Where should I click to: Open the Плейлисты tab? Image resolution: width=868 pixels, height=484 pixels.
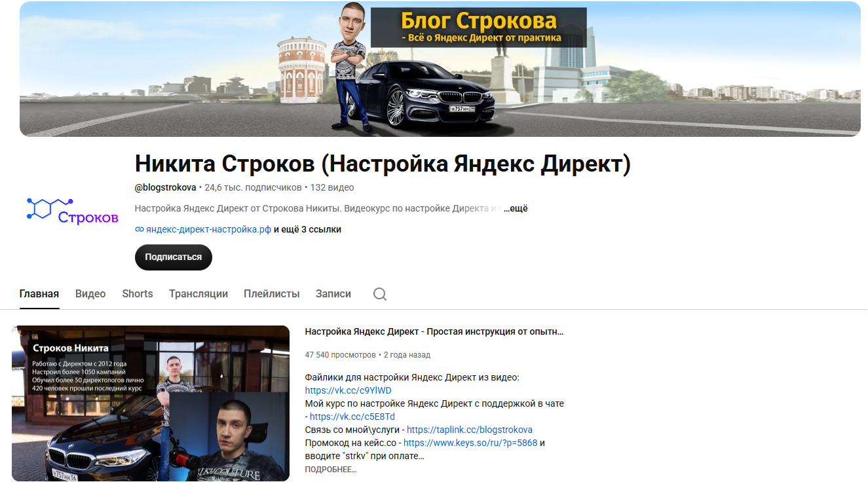point(272,294)
